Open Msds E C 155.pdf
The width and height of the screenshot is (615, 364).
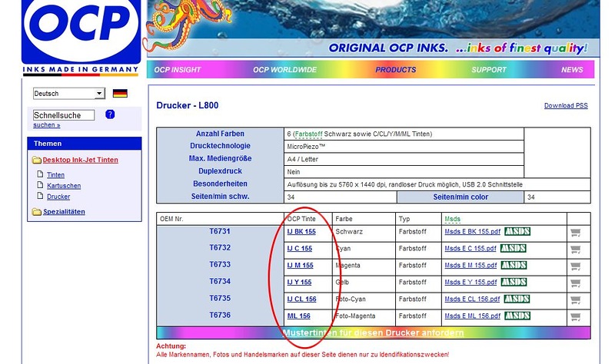tap(470, 248)
